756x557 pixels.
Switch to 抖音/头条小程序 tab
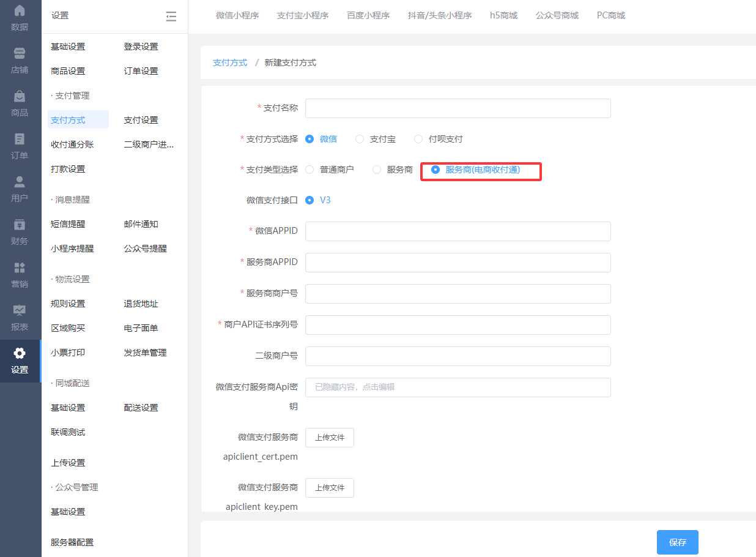point(440,16)
